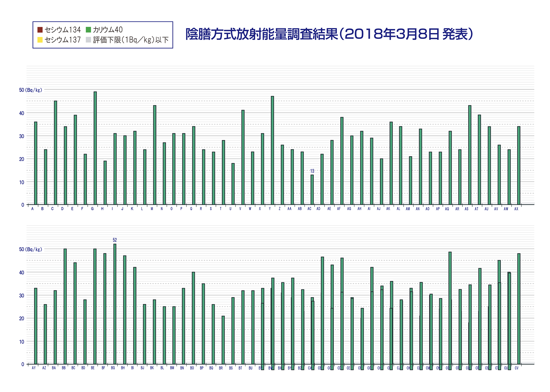Click the 50 (Bq/kg) label on the lower chart
Viewport: 550px width, 392px height.
[31, 249]
